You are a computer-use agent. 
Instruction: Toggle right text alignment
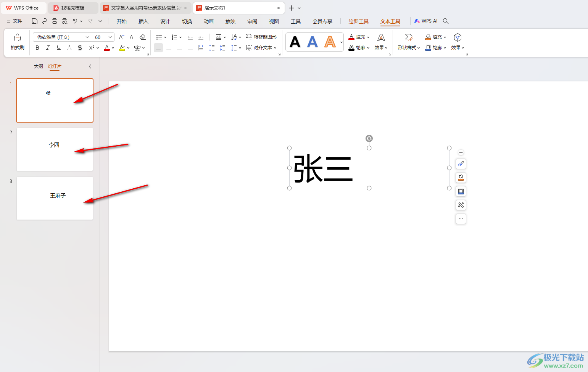(x=179, y=48)
